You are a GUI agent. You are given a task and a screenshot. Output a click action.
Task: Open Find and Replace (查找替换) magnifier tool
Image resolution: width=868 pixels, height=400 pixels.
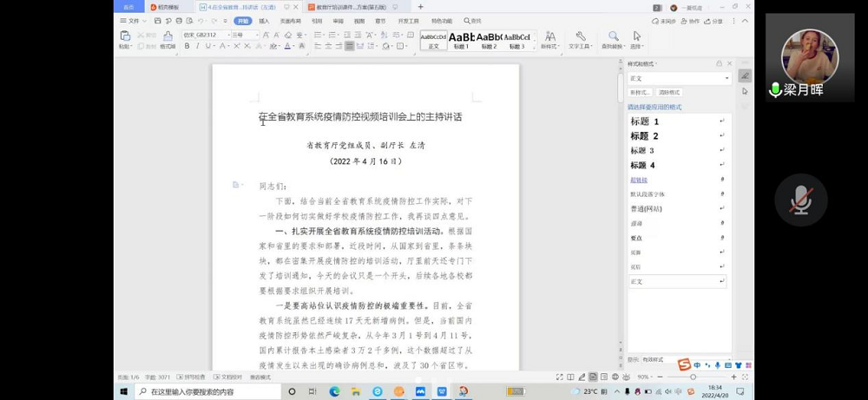(613, 39)
